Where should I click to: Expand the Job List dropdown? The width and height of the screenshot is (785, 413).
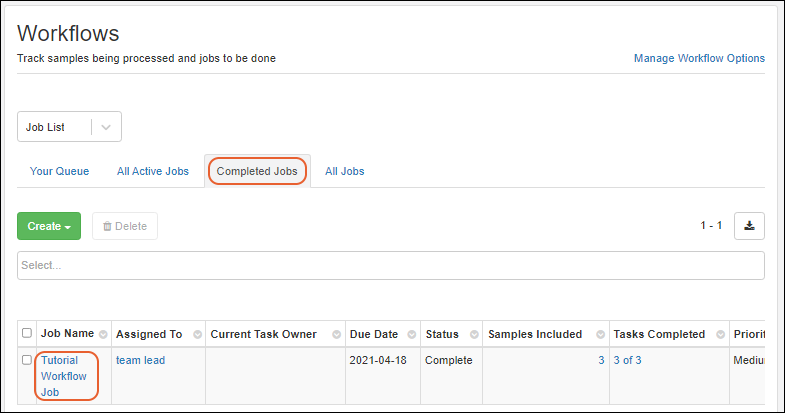tap(107, 127)
